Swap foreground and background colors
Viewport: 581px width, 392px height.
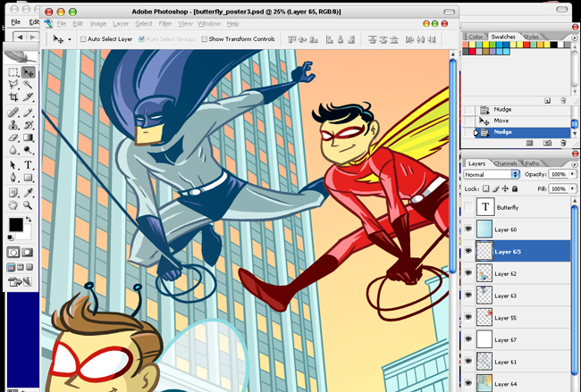[29, 220]
